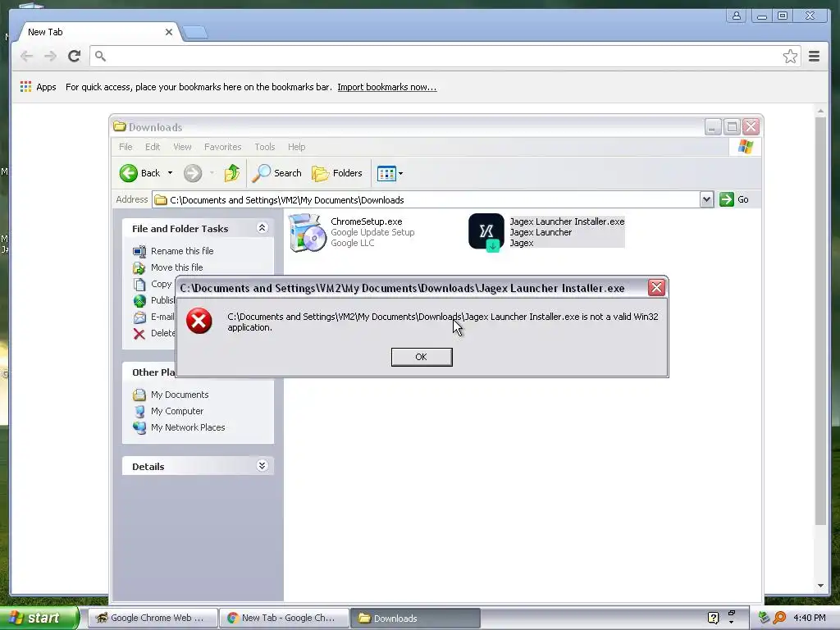Open the Favorites menu

(223, 147)
